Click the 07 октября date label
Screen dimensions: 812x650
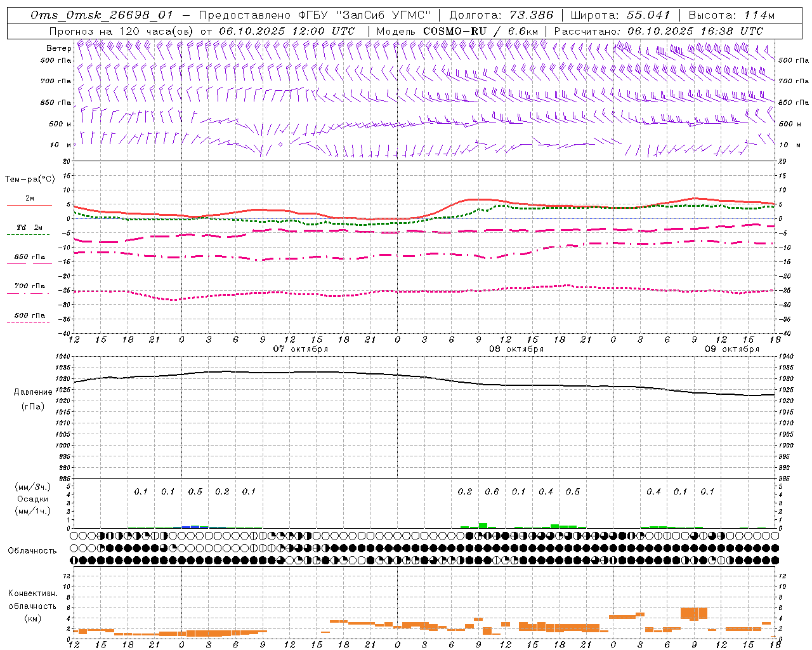point(301,349)
